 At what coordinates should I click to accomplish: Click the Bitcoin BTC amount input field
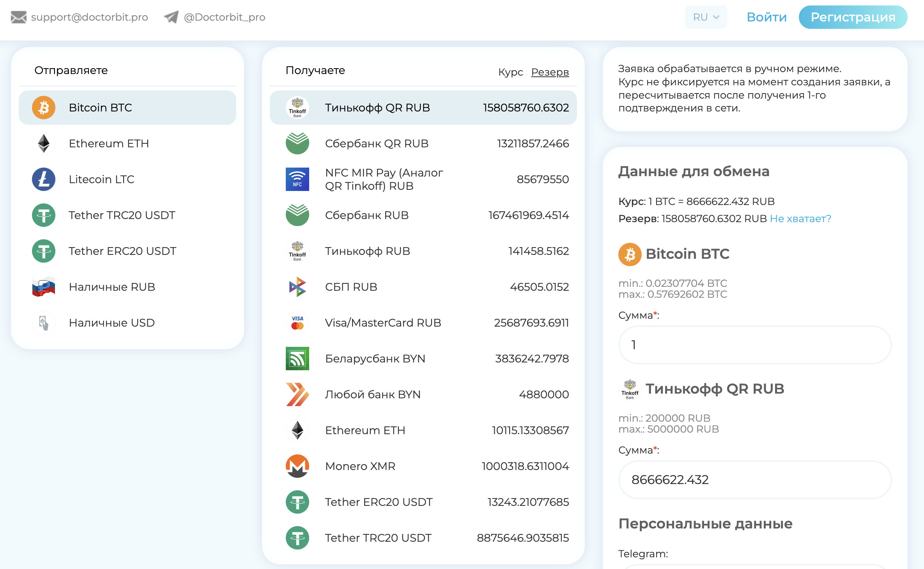coord(755,345)
